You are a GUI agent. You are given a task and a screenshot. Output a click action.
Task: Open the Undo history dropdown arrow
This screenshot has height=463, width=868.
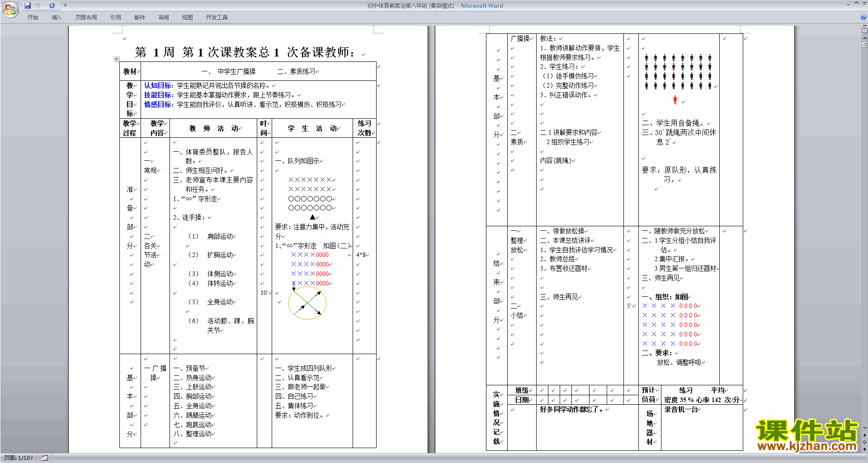click(x=44, y=5)
